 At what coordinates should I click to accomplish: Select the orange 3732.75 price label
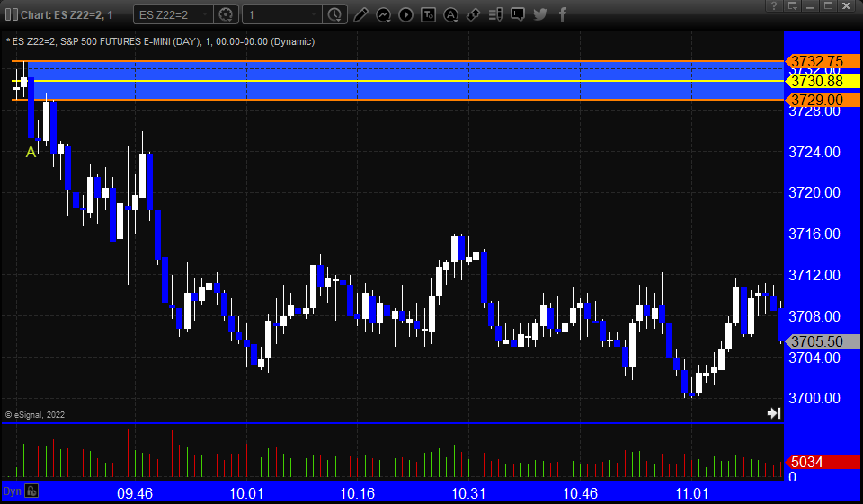(823, 61)
